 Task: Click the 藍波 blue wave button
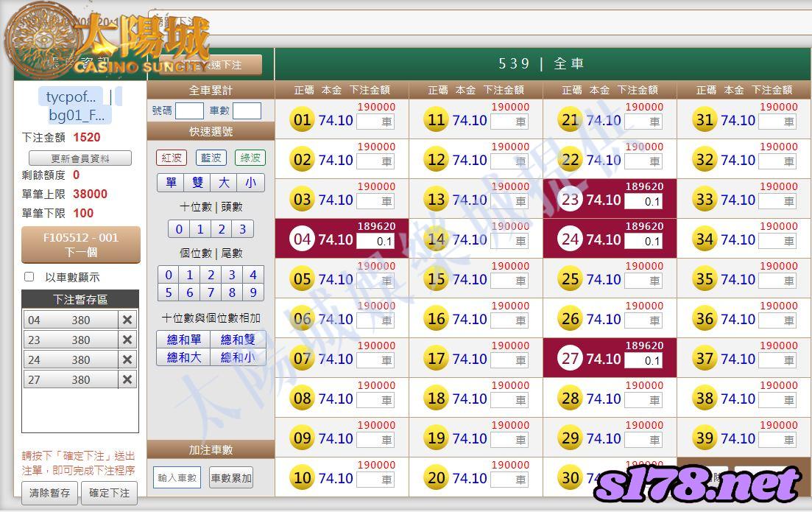[x=211, y=158]
